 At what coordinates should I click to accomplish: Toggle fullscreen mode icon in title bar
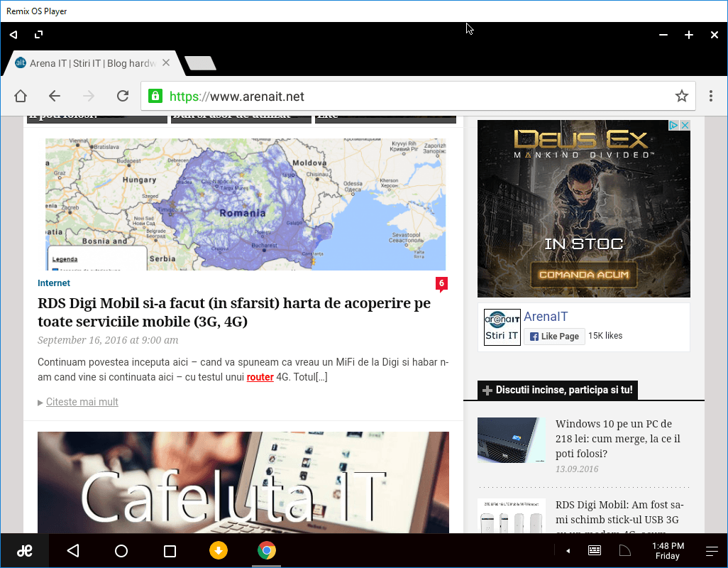pos(38,34)
